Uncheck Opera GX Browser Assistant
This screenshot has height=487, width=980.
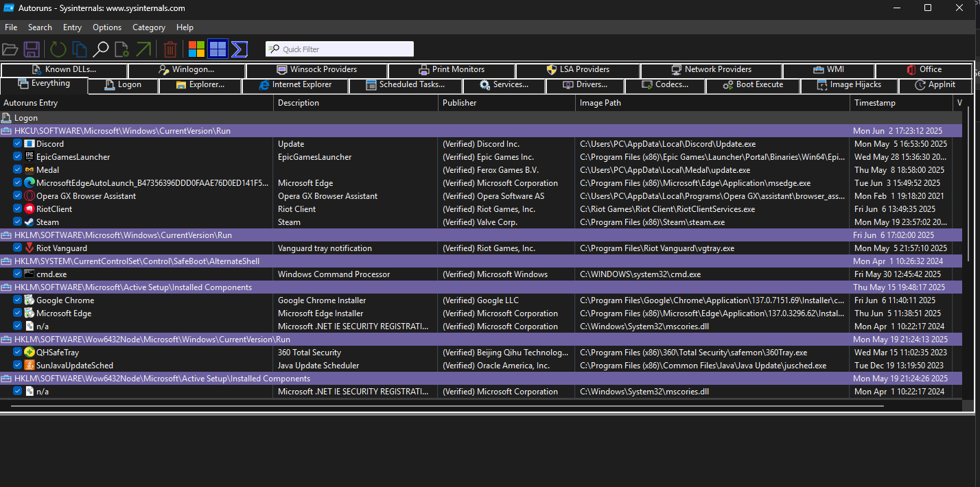coord(18,196)
